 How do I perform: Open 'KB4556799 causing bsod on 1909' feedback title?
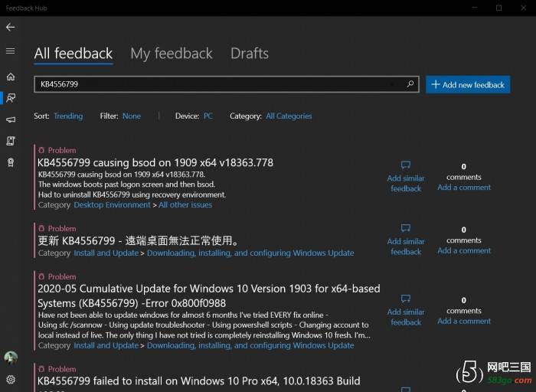coord(155,162)
